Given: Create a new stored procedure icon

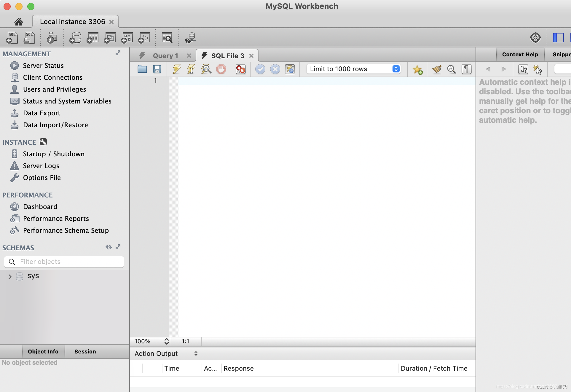Looking at the screenshot, I should (127, 38).
